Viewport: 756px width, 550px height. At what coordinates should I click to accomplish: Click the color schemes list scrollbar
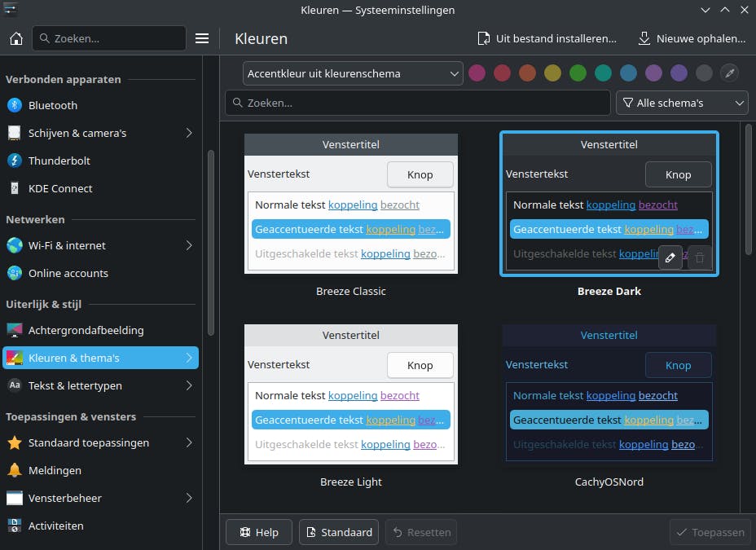[749, 189]
